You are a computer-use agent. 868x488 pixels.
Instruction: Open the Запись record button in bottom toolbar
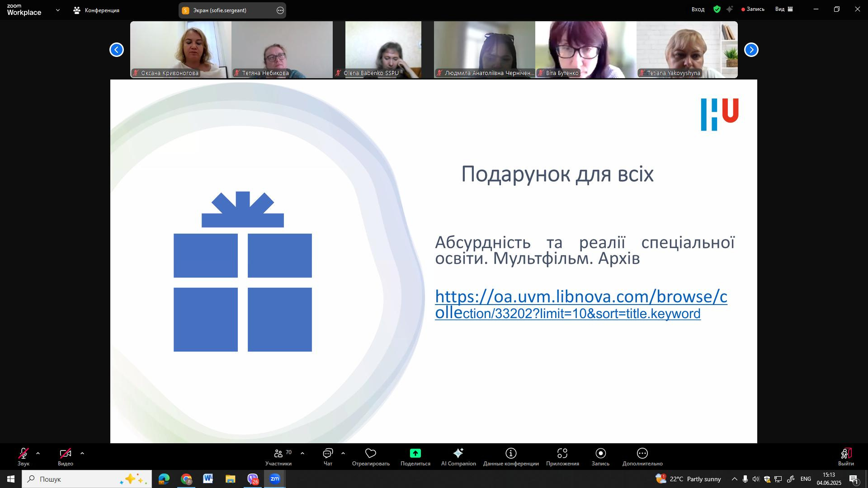click(600, 457)
